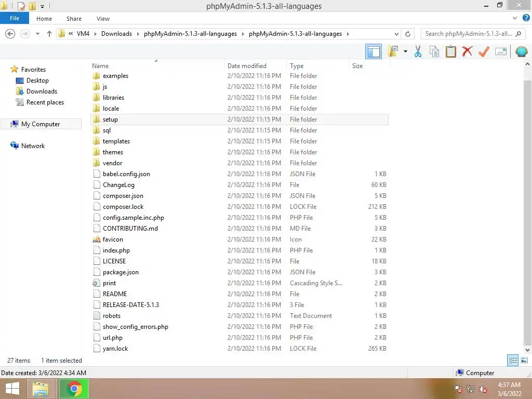Select My Computer in navigation pane
Viewport: 532px width, 399px height.
coord(41,124)
